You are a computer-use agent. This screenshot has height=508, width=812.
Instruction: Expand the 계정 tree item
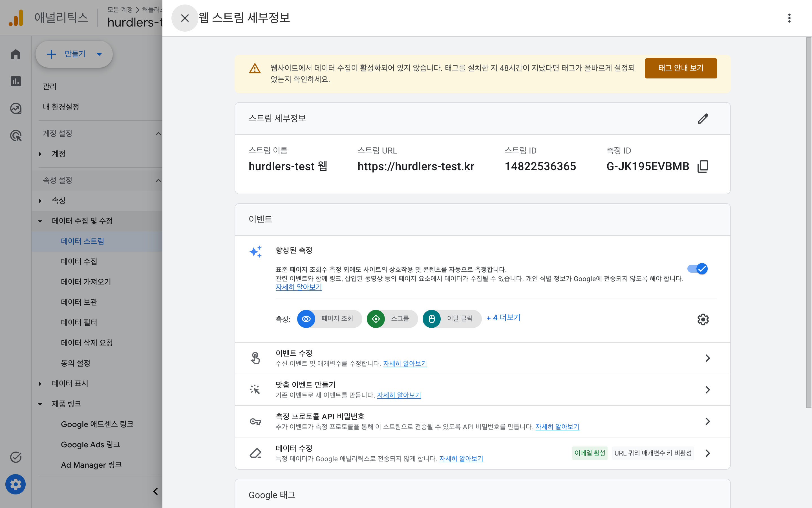click(x=40, y=154)
